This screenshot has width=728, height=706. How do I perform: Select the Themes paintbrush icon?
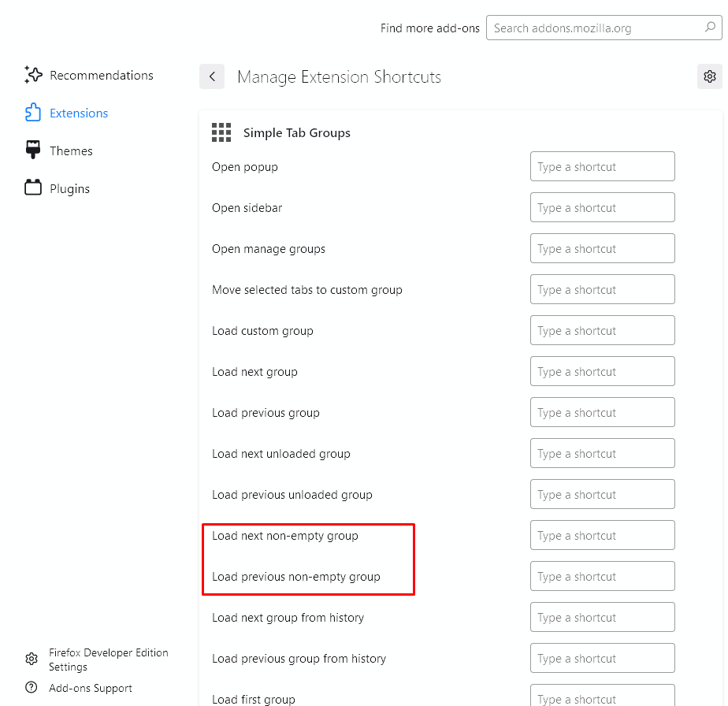tap(32, 150)
